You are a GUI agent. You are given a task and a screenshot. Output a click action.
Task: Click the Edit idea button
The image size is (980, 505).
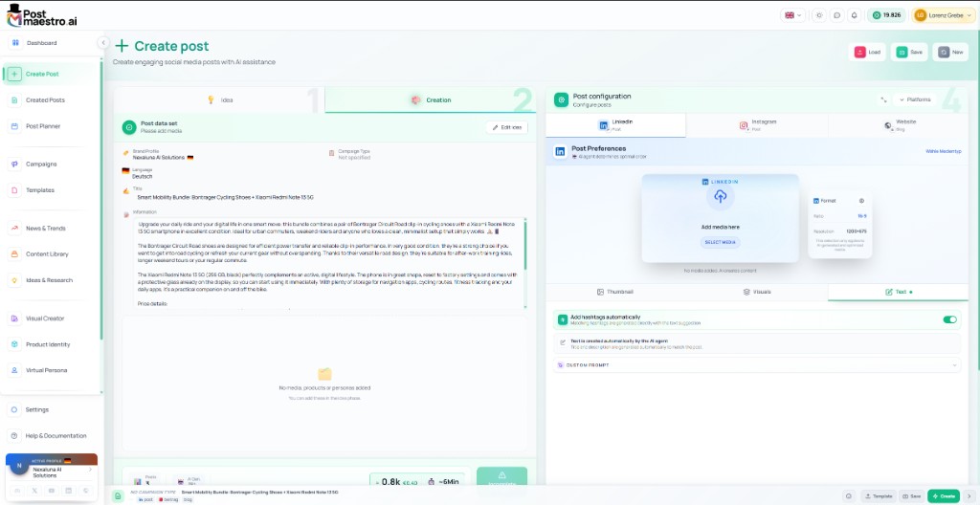tap(506, 127)
